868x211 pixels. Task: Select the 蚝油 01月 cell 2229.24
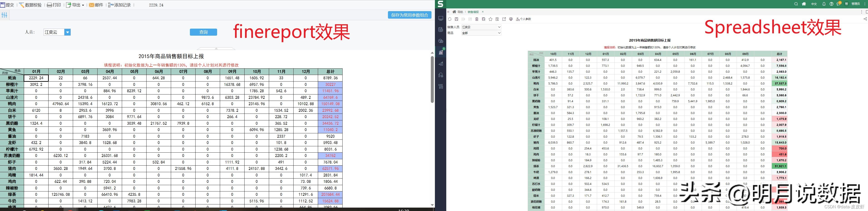tap(36, 78)
